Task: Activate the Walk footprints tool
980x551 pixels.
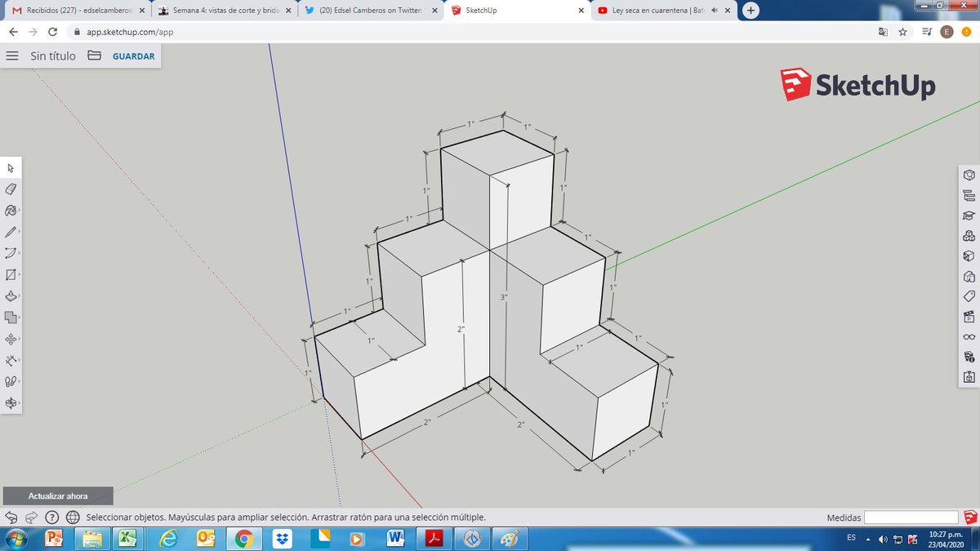Action: click(x=11, y=381)
